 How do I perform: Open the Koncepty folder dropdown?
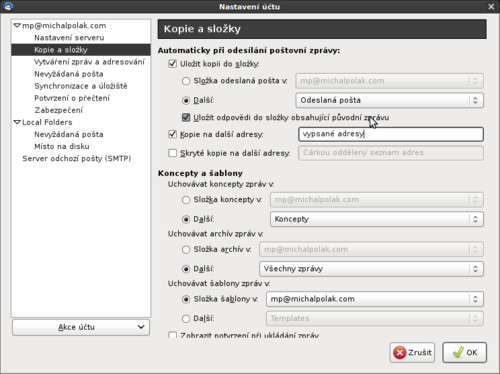point(377,219)
